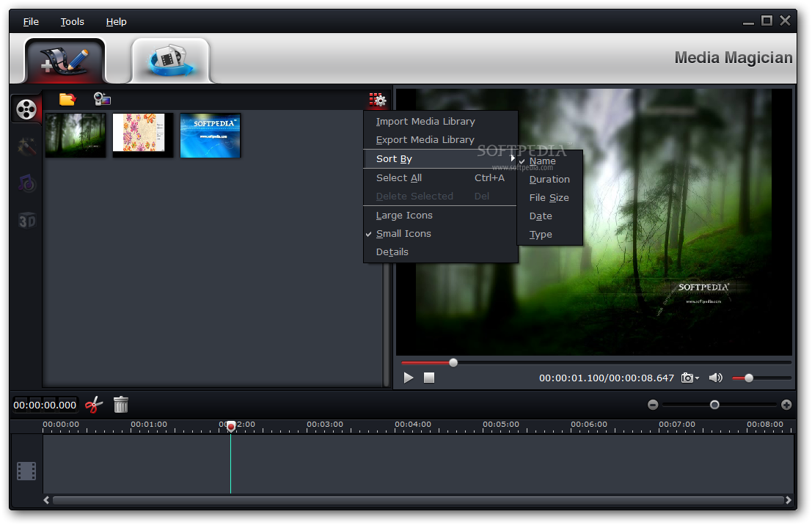Click the media library options gear icon

coord(378,100)
